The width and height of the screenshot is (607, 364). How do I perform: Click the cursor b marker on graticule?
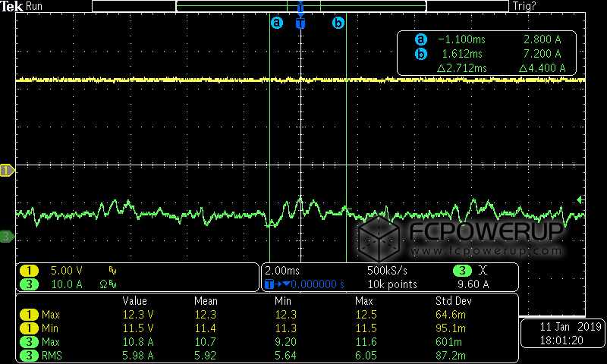338,23
